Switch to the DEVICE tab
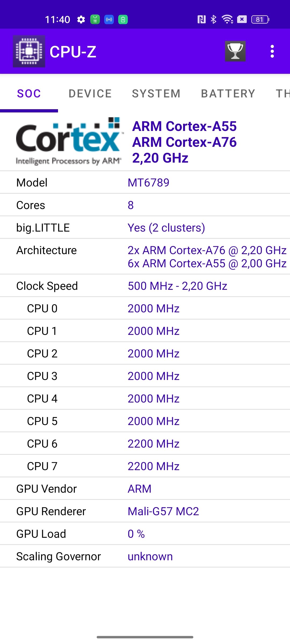This screenshot has width=290, height=644. tap(90, 94)
